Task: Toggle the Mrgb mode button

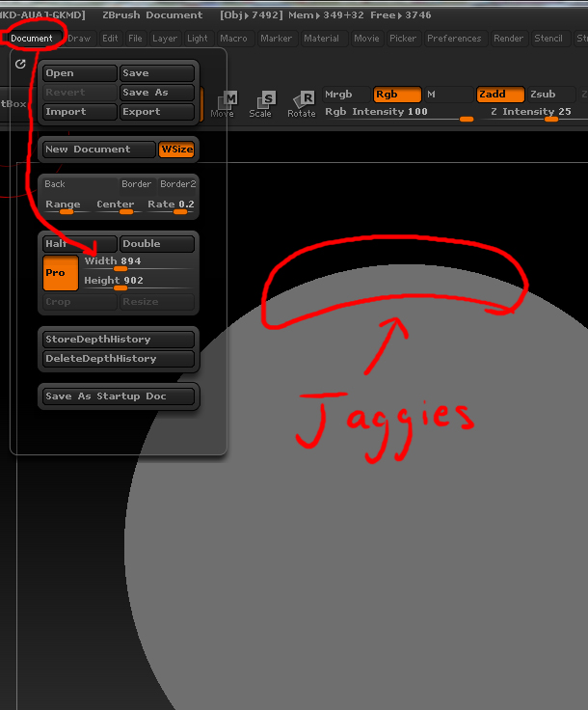Action: pyautogui.click(x=346, y=95)
